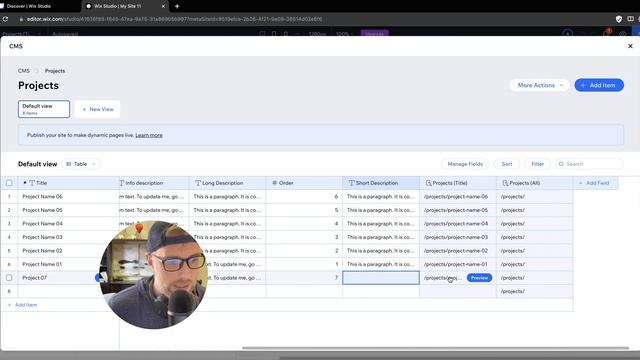The width and height of the screenshot is (640, 360).
Task: Click the notifications bell in editor top bar
Action: tap(606, 33)
